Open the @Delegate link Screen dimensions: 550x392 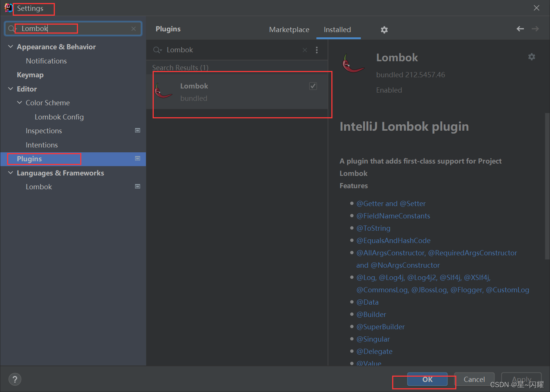point(375,351)
